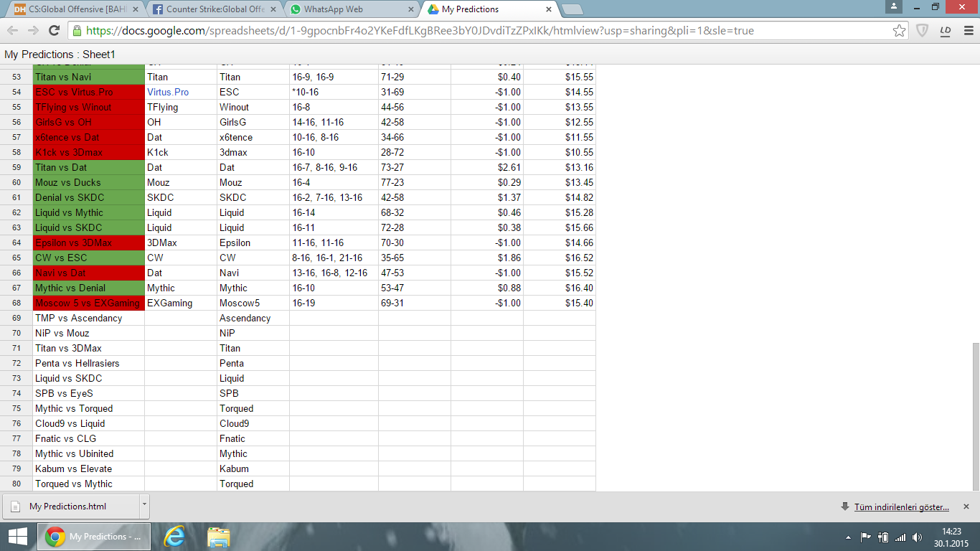Click the EXGaming winner cell
The height and width of the screenshot is (551, 980).
pyautogui.click(x=181, y=303)
